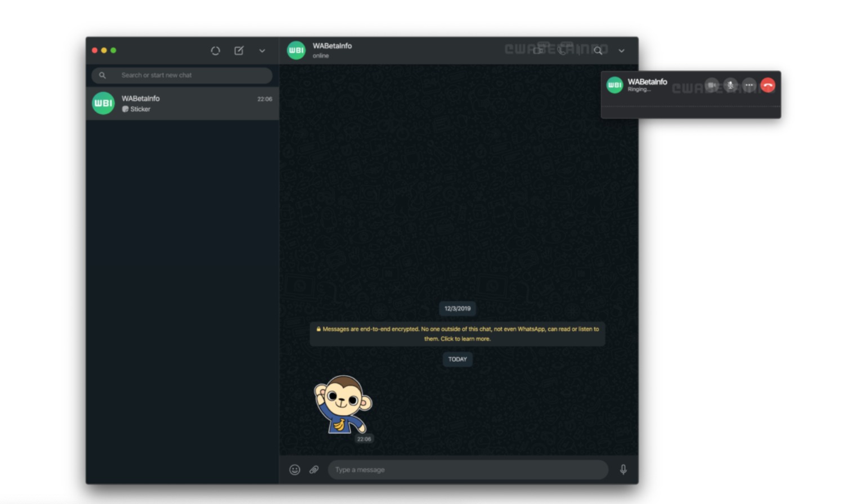Click the Ringing... status in call popup
Viewport: 852px width, 504px height.
639,89
